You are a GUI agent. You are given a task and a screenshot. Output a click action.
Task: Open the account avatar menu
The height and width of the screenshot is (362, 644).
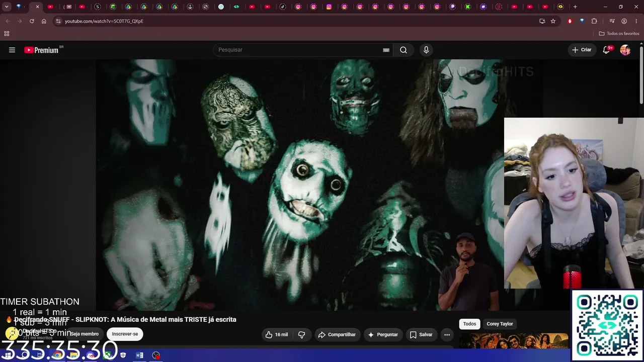click(x=625, y=50)
